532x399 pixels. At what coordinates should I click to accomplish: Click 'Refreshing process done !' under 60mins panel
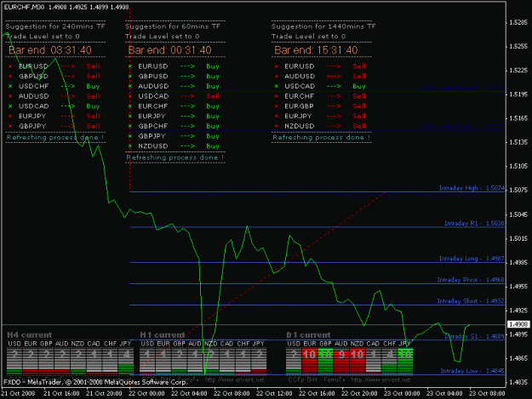click(x=175, y=157)
